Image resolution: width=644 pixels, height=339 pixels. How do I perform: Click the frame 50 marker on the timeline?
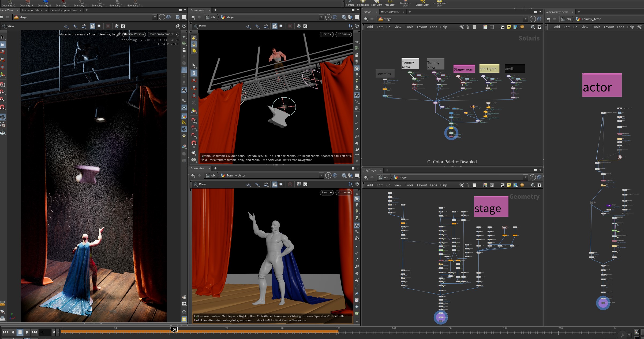point(174,330)
